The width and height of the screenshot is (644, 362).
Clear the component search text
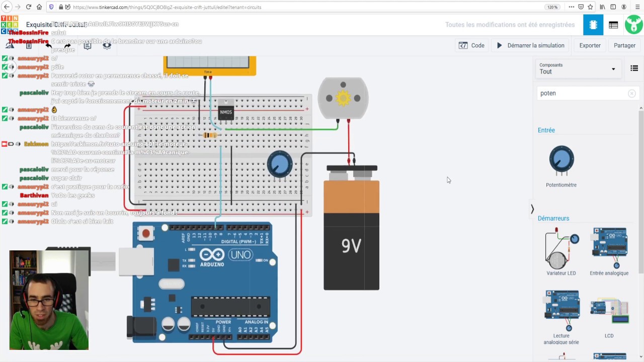click(632, 94)
